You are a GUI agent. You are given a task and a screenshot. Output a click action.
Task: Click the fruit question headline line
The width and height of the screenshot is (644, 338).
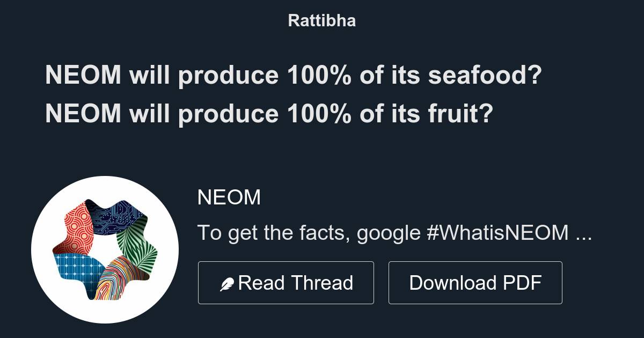[268, 113]
